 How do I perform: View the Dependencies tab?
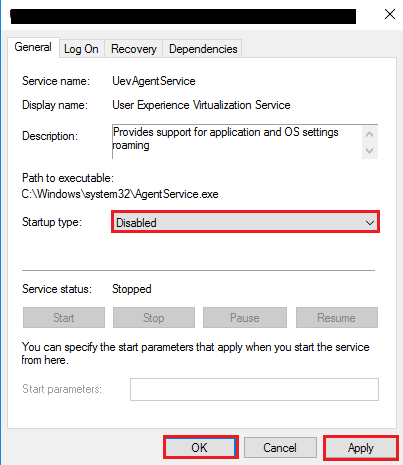[x=203, y=49]
